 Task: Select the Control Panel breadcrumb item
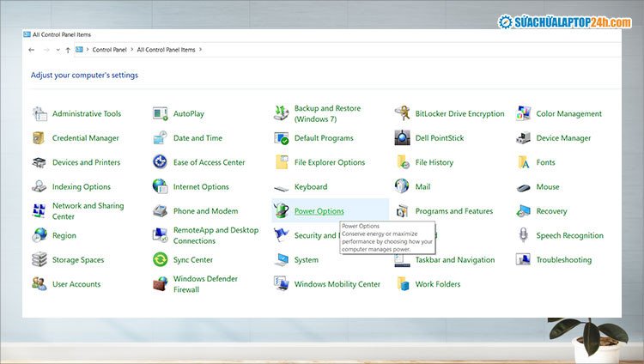pyautogui.click(x=110, y=50)
